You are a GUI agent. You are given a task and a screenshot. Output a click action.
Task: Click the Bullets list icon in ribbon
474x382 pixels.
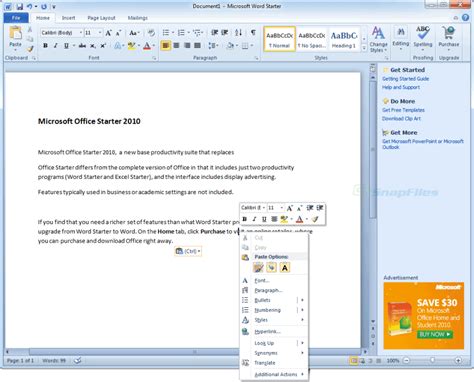click(166, 32)
